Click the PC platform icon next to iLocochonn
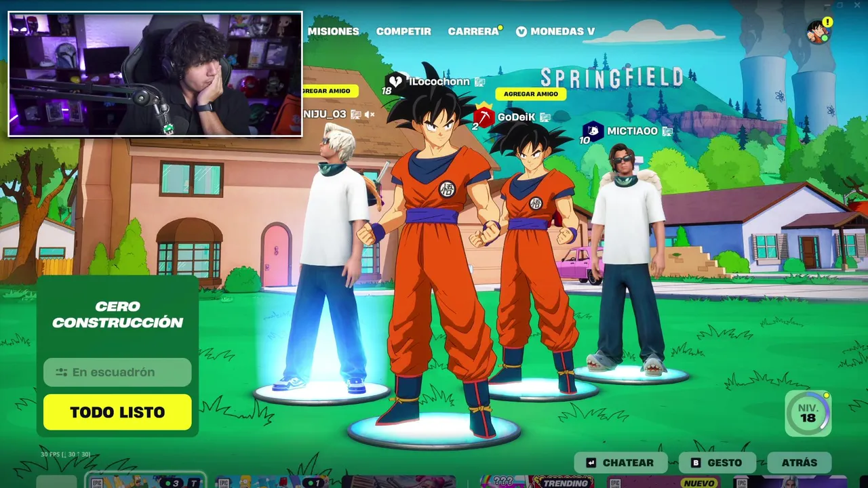Image resolution: width=868 pixels, height=488 pixels. (479, 82)
